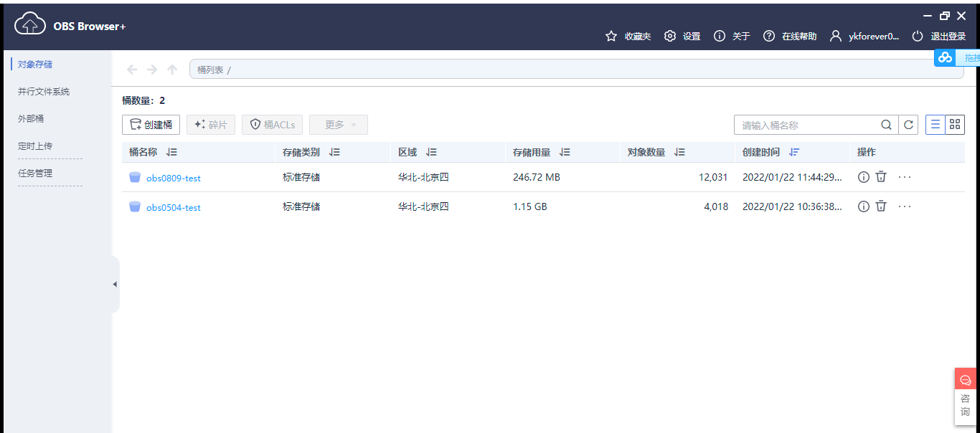Screen dimensions: 980x433
Task: Delete the obs0809-test bucket
Action: tap(881, 177)
